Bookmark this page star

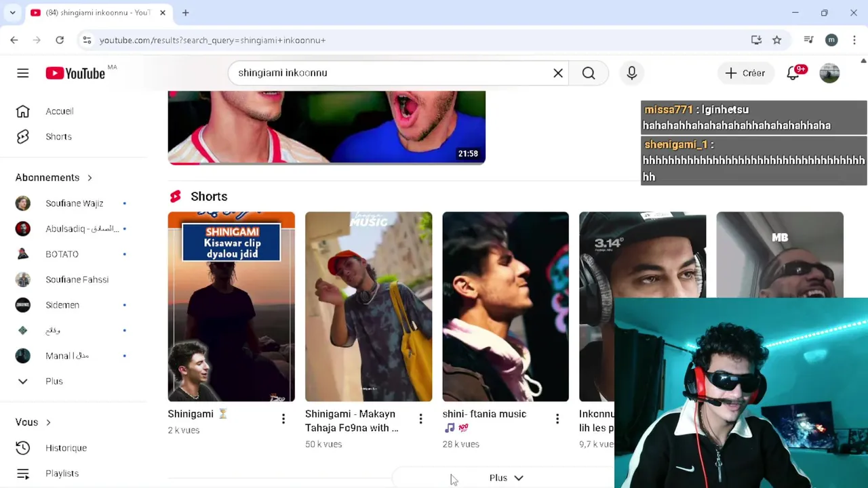pyautogui.click(x=777, y=40)
